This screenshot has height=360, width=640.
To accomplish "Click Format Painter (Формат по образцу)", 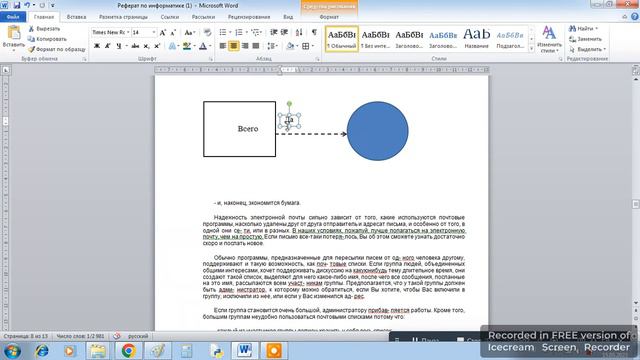I will 57,49.
